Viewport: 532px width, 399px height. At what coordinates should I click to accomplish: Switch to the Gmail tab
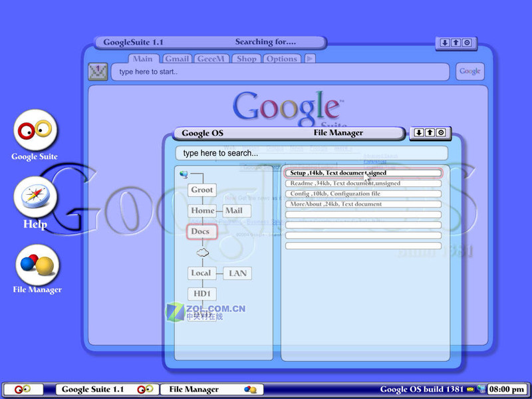(177, 59)
